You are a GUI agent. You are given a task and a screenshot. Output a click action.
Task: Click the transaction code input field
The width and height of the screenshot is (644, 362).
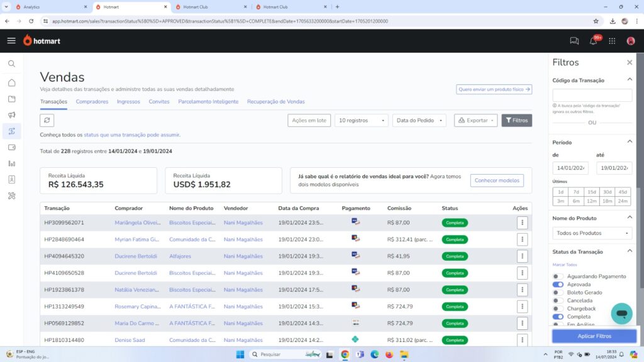point(592,96)
